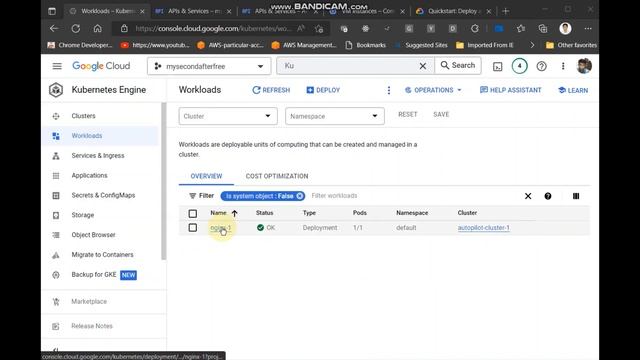Sort by Name using arrow icon
The width and height of the screenshot is (640, 360).
point(234,213)
